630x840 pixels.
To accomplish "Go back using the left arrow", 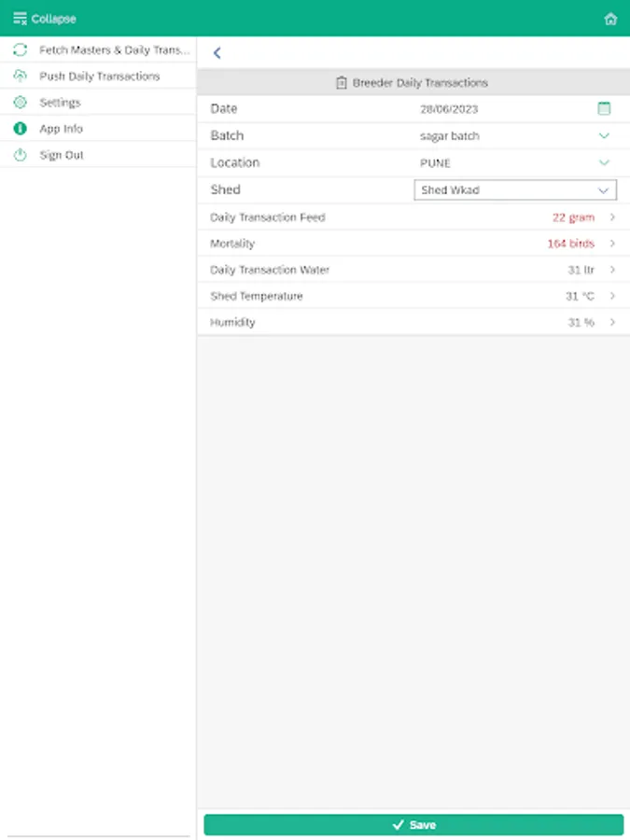I will (x=217, y=53).
